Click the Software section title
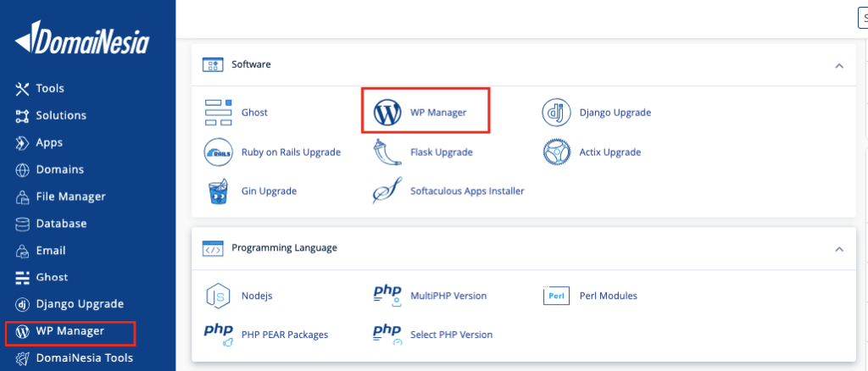The height and width of the screenshot is (371, 868). (x=251, y=64)
